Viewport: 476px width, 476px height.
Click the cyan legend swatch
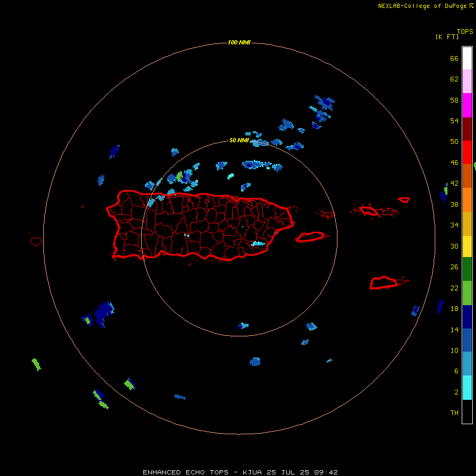tap(467, 388)
